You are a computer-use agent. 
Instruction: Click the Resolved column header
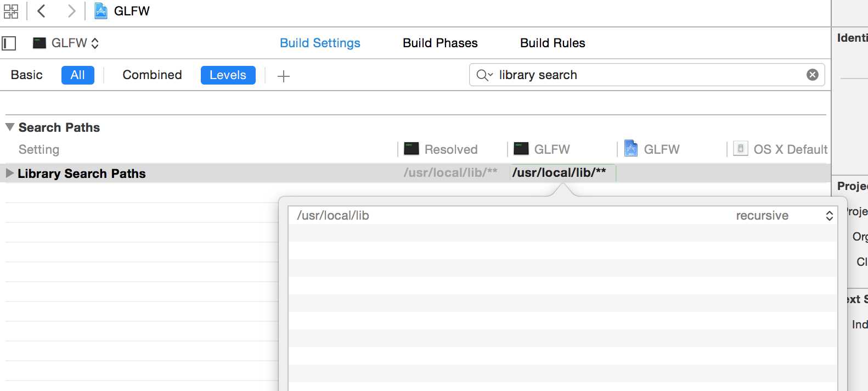tap(451, 149)
